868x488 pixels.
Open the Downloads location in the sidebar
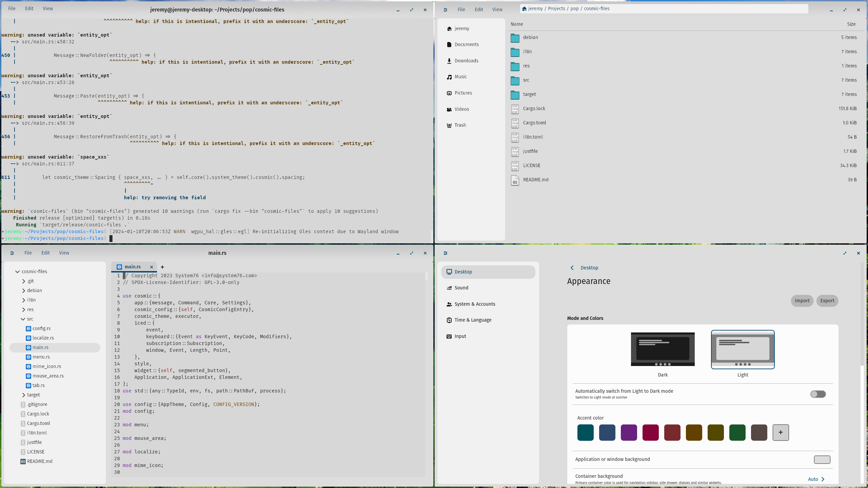[x=466, y=61]
